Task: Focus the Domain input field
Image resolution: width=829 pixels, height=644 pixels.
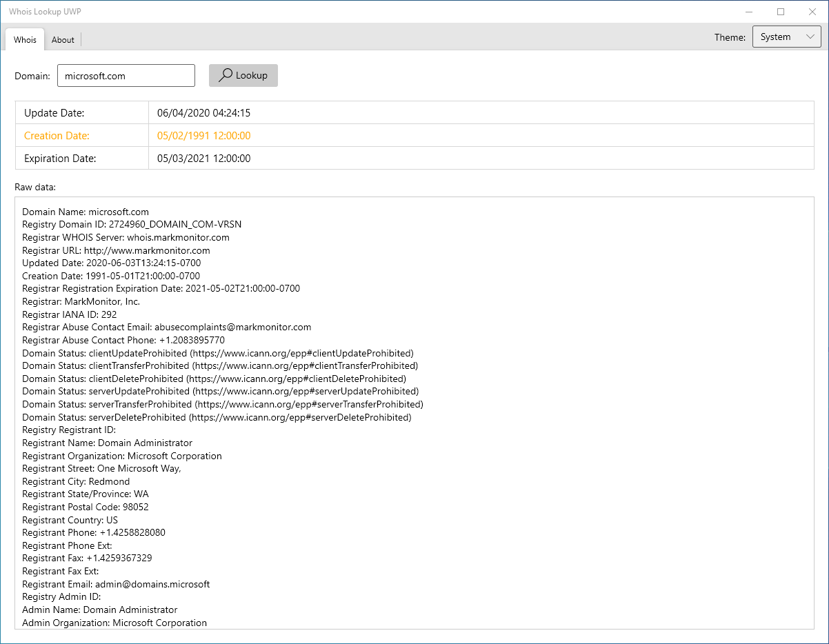Action: pos(126,76)
